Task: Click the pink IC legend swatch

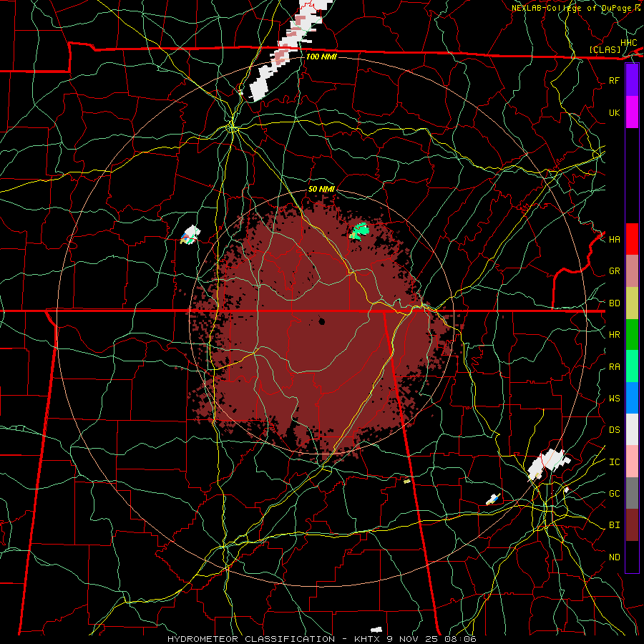Action: pos(632,462)
